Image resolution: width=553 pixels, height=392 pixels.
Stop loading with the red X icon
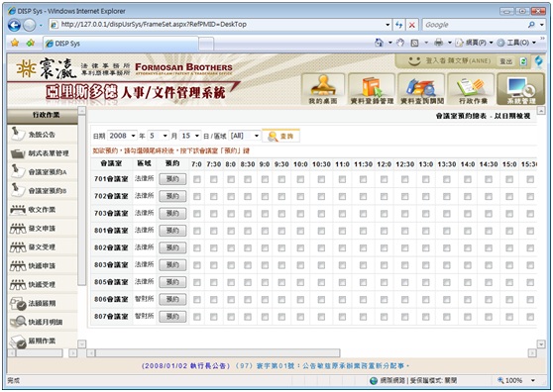tap(411, 25)
